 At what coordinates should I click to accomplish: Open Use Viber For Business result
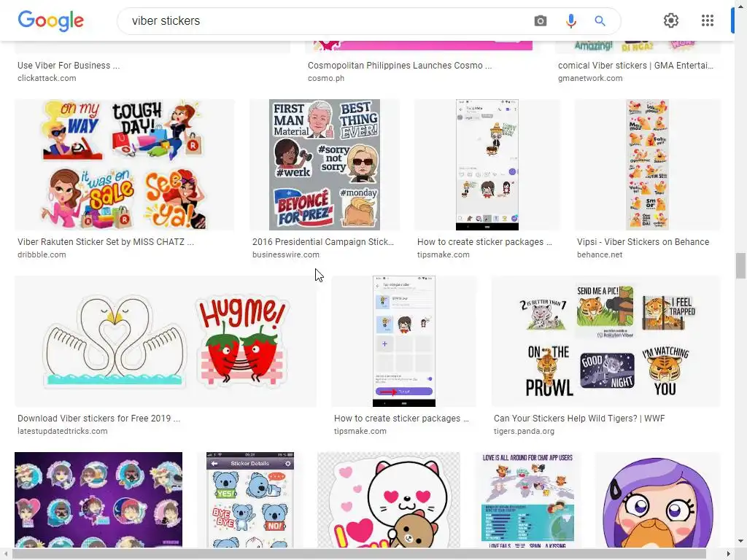(69, 65)
